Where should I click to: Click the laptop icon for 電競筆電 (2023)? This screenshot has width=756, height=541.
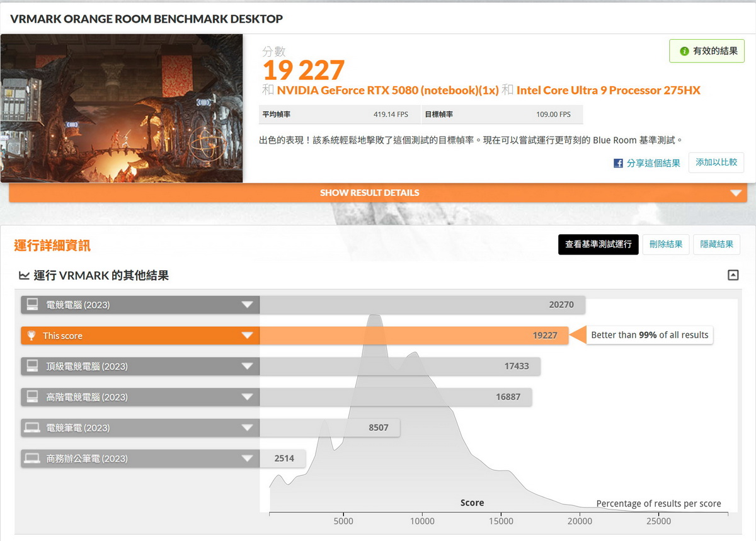pos(32,428)
